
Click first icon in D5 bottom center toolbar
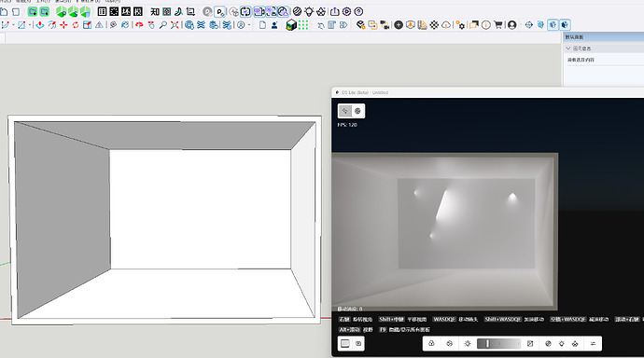click(431, 344)
